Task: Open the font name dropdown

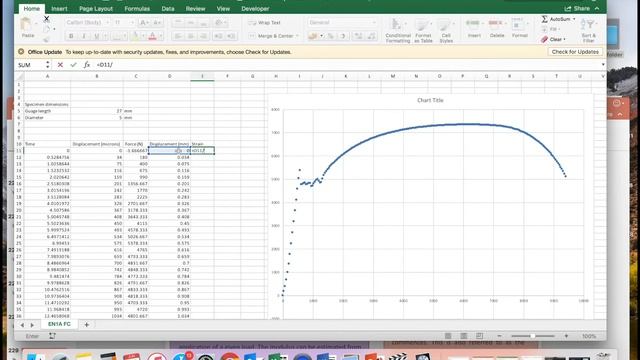Action: coord(107,22)
